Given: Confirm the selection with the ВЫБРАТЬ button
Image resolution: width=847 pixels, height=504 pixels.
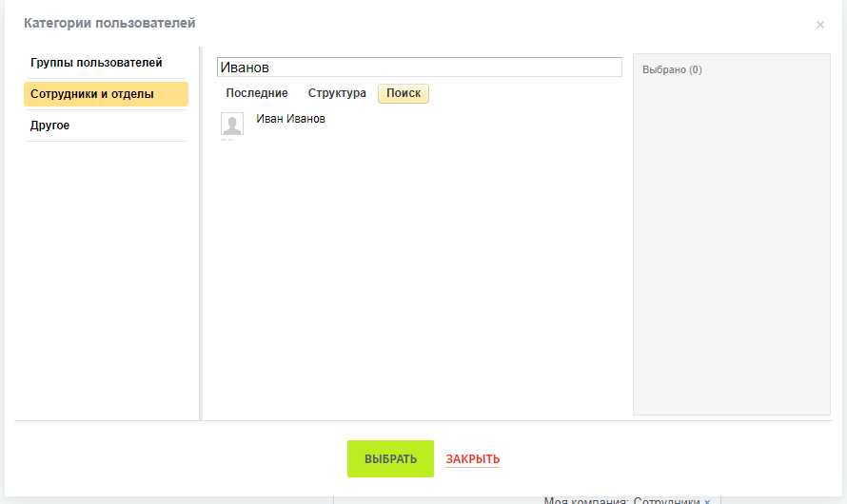Looking at the screenshot, I should [x=390, y=458].
